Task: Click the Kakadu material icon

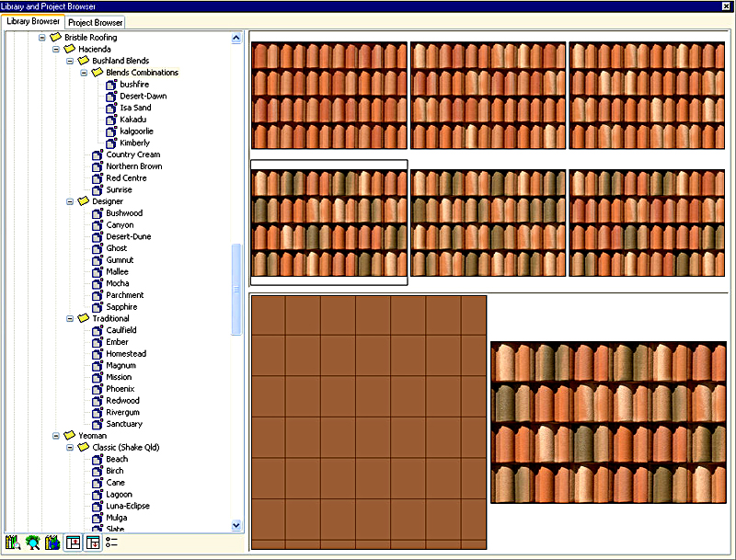Action: (x=111, y=120)
